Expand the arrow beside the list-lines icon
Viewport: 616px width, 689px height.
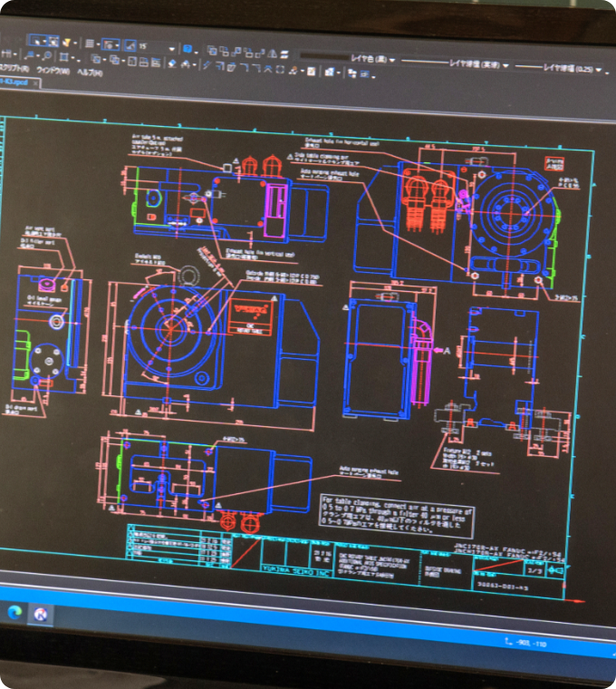pyautogui.click(x=98, y=44)
